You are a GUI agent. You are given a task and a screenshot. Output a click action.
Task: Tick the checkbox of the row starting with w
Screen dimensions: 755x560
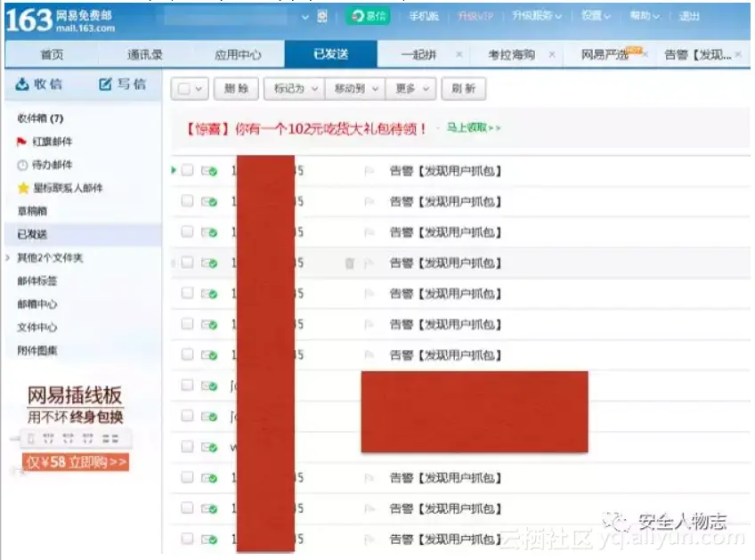pos(187,446)
